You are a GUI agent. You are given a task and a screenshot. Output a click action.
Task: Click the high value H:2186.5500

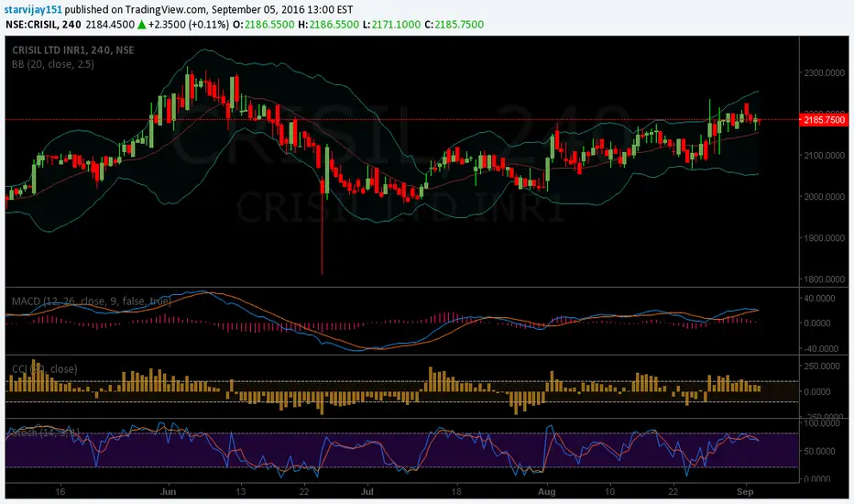[328, 25]
